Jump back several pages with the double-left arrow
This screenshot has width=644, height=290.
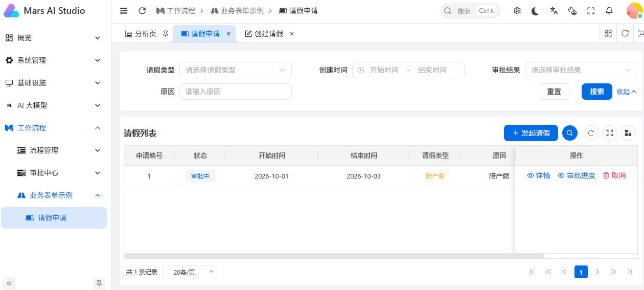pyautogui.click(x=548, y=272)
